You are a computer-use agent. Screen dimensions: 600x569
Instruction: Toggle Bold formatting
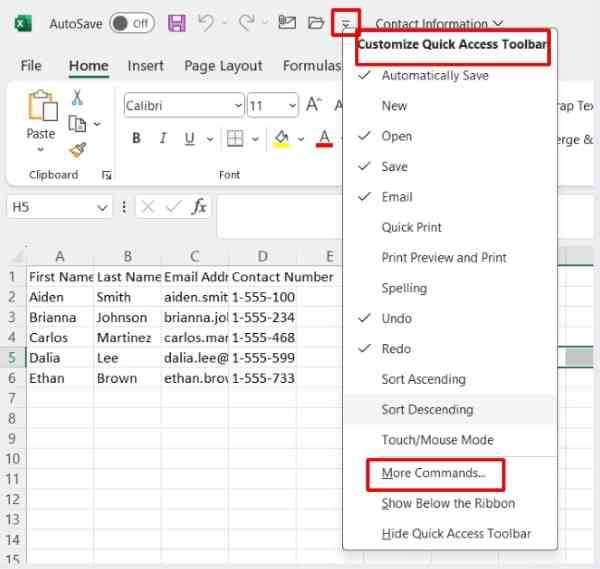(136, 138)
